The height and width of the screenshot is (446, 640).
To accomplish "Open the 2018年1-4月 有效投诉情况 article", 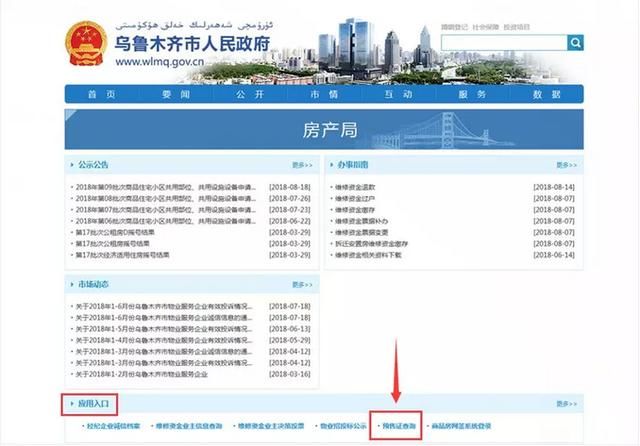I will pyautogui.click(x=164, y=340).
